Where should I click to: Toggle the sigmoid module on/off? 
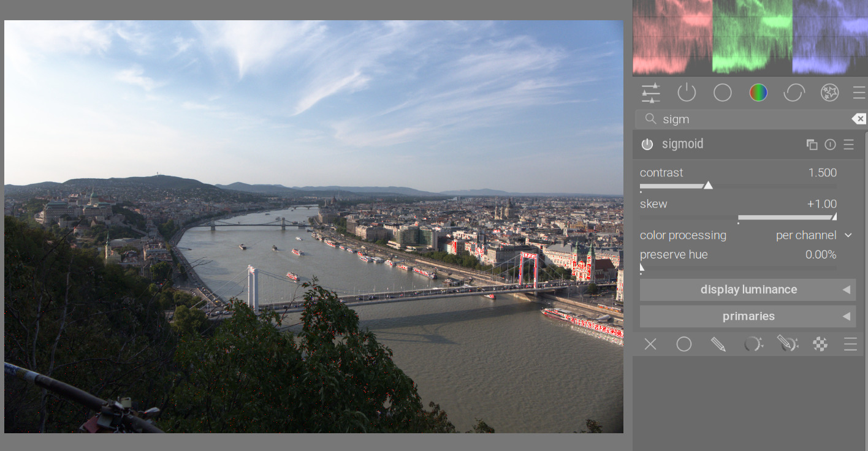pyautogui.click(x=647, y=145)
